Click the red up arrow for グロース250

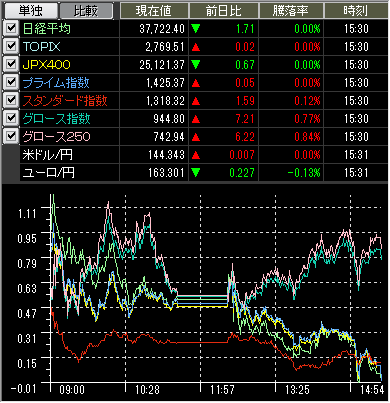click(196, 137)
